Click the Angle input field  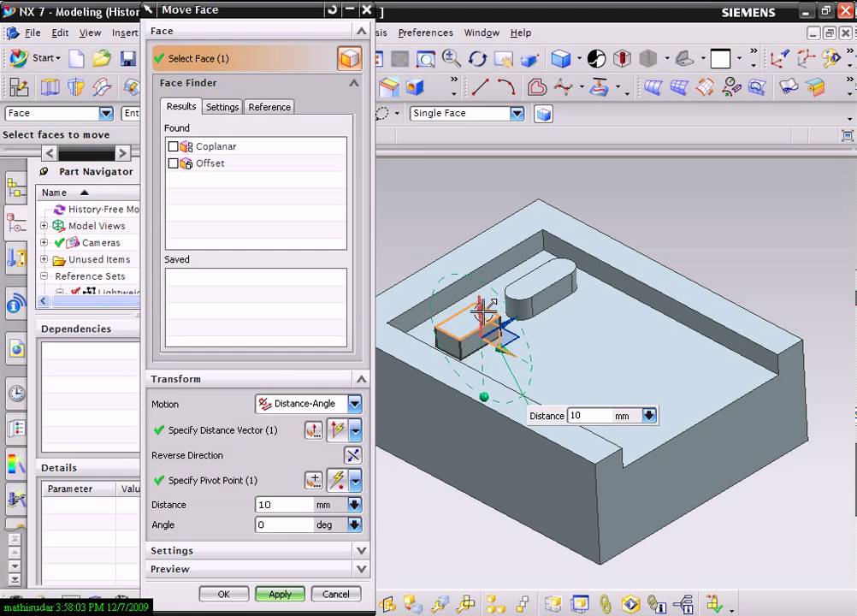(285, 524)
